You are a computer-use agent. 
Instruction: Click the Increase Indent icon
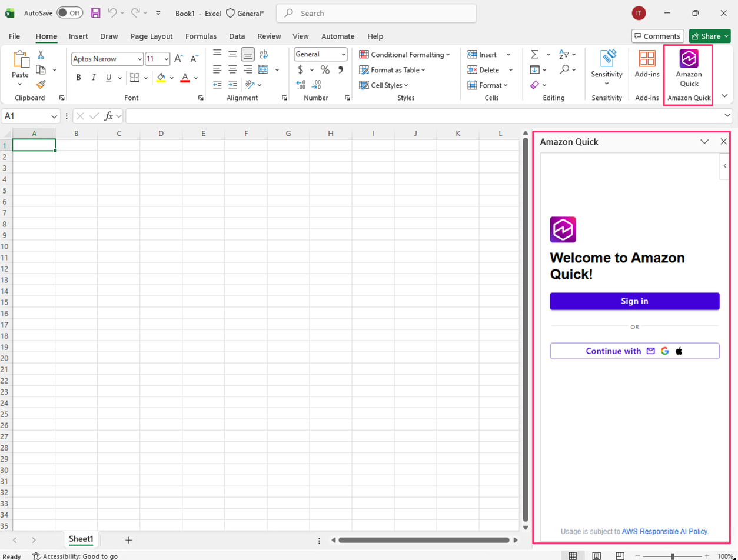pos(233,85)
